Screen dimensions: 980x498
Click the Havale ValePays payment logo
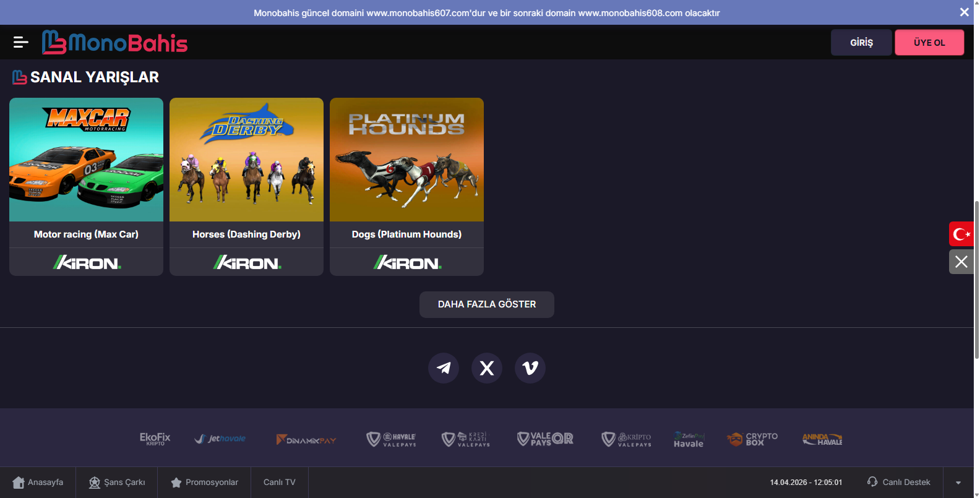(x=391, y=439)
